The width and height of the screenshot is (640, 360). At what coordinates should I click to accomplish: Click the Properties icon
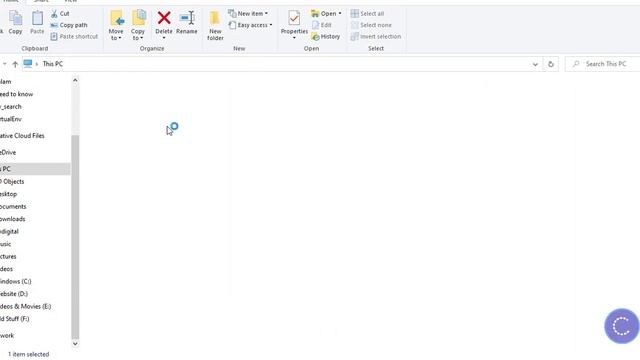coord(294,18)
